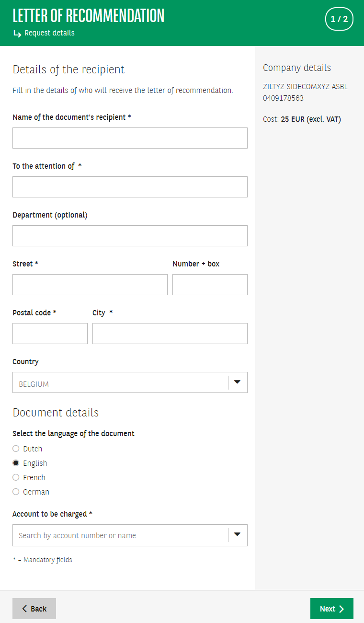Select the English language radio button
The image size is (364, 623).
(x=16, y=463)
